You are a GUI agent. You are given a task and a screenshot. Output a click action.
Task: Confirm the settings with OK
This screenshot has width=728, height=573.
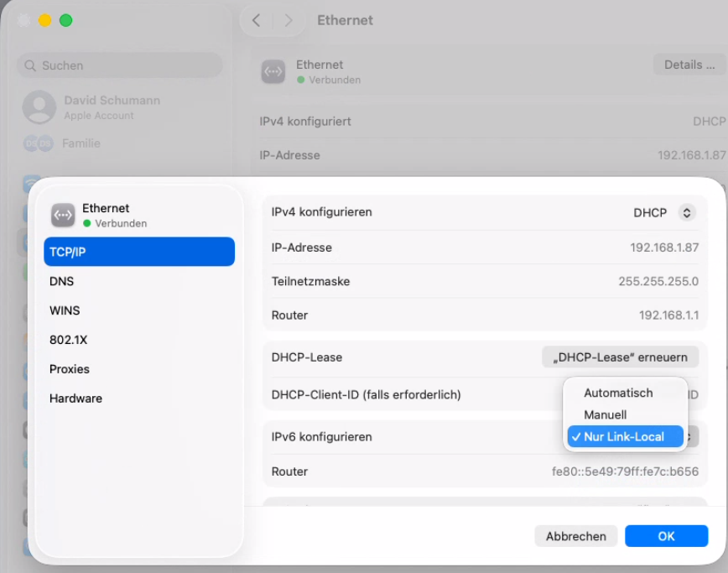[x=666, y=536]
